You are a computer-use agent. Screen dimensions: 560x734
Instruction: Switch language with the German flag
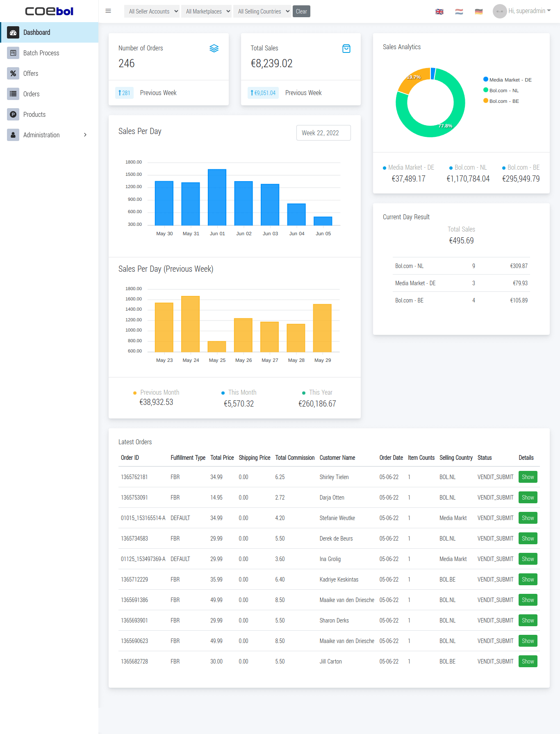pos(479,11)
